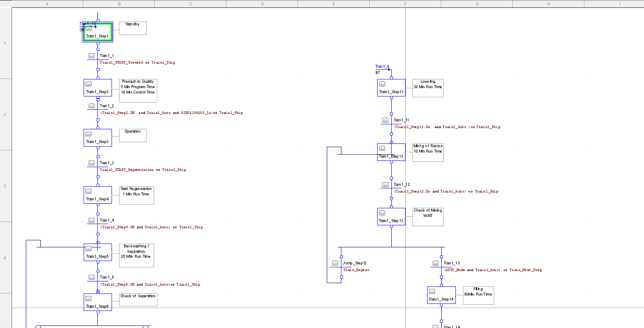Select the Train1_Step1 step label

tap(97, 36)
